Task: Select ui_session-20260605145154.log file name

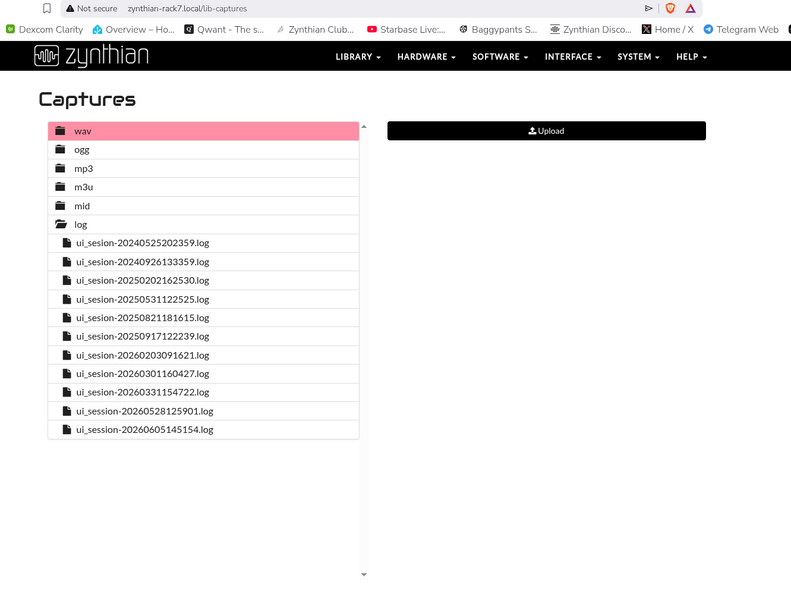Action: 145,430
